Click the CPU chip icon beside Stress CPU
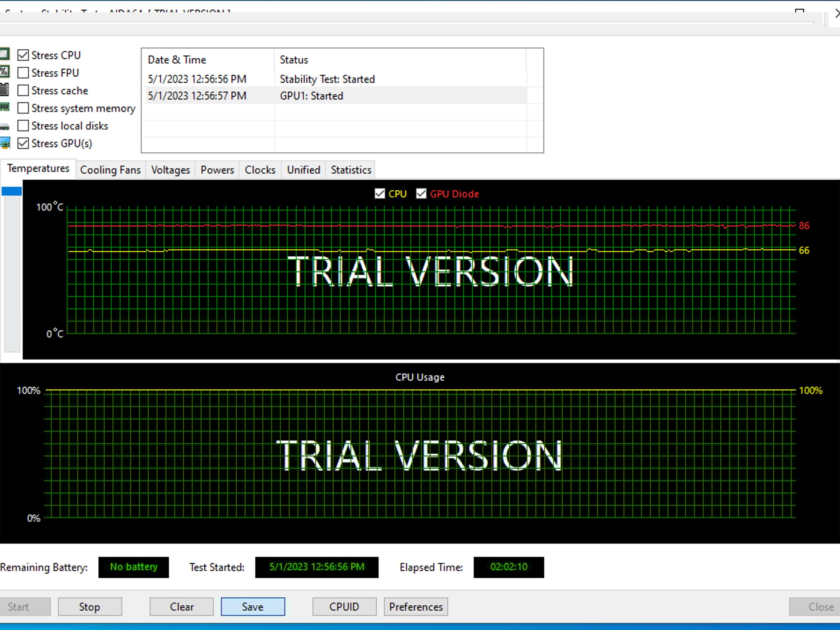Image resolution: width=840 pixels, height=630 pixels. [x=4, y=55]
